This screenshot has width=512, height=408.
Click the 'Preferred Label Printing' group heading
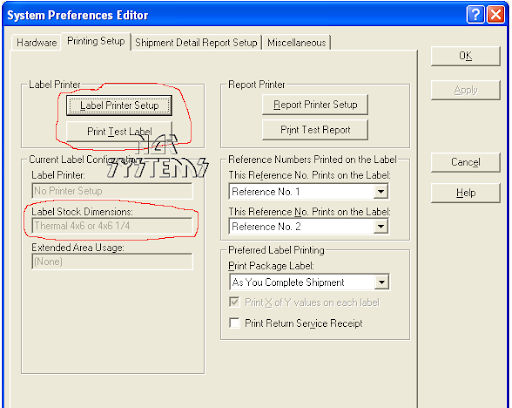276,250
